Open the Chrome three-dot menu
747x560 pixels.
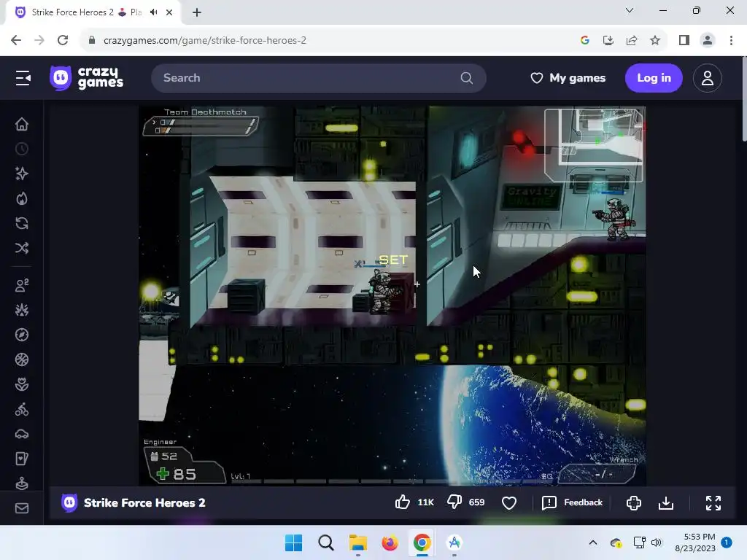tap(731, 41)
